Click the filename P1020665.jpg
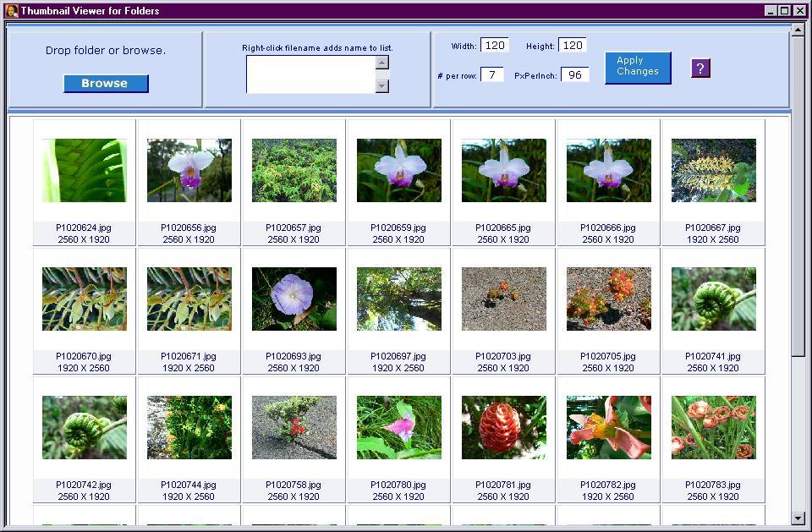Image resolution: width=812 pixels, height=532 pixels. pyautogui.click(x=503, y=228)
